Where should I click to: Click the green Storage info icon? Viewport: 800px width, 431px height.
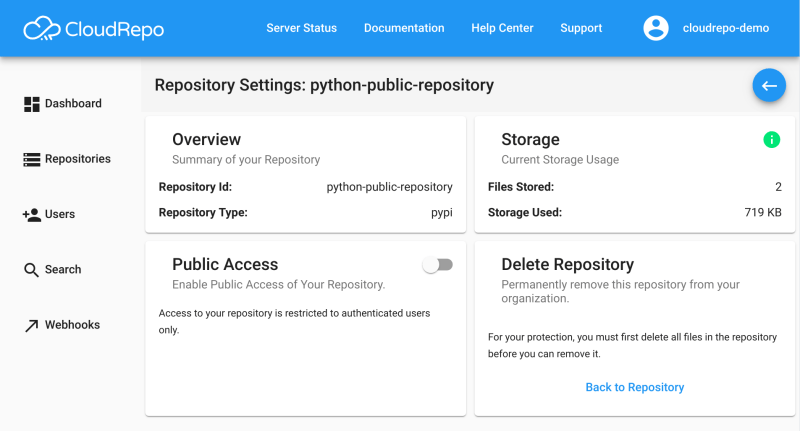coord(771,139)
